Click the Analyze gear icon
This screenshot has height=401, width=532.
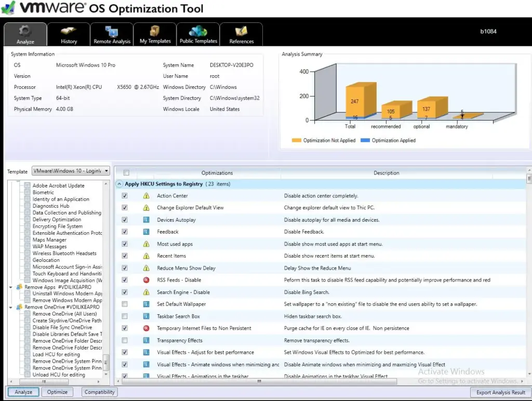pyautogui.click(x=25, y=31)
